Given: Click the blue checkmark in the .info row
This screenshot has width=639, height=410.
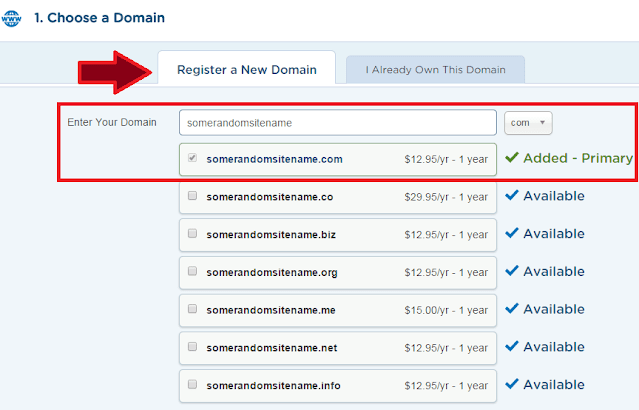Looking at the screenshot, I should (512, 384).
